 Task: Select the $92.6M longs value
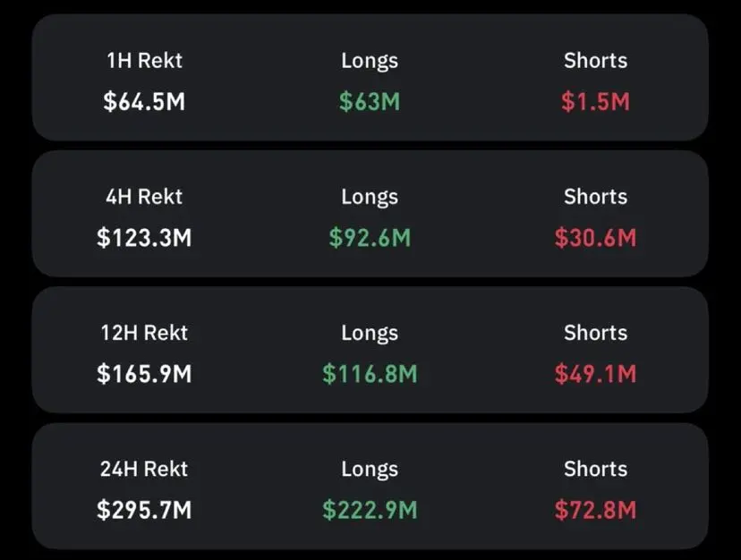click(x=370, y=237)
